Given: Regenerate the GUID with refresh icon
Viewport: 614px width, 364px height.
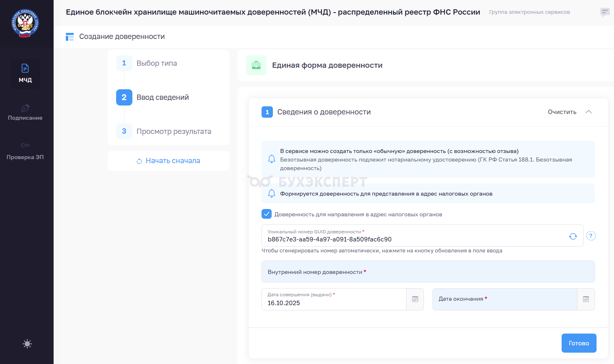Looking at the screenshot, I should click(x=573, y=236).
